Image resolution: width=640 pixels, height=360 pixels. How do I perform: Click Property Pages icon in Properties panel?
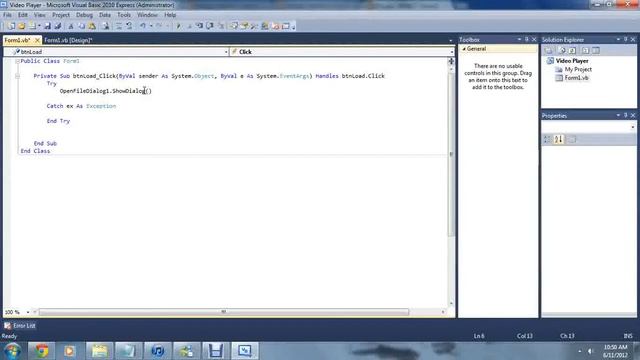(x=572, y=140)
